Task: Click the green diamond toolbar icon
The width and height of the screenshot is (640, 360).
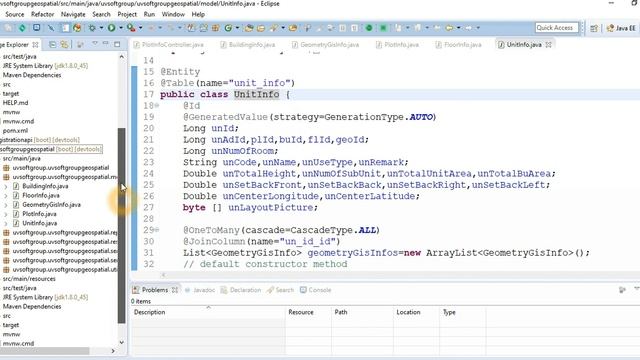Action: (22, 28)
